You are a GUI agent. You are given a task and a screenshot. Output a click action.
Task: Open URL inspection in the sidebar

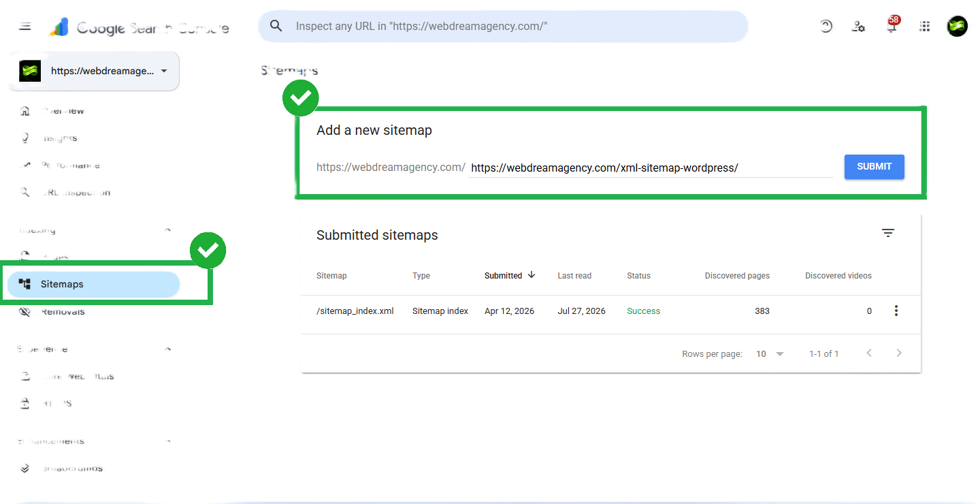pyautogui.click(x=76, y=193)
